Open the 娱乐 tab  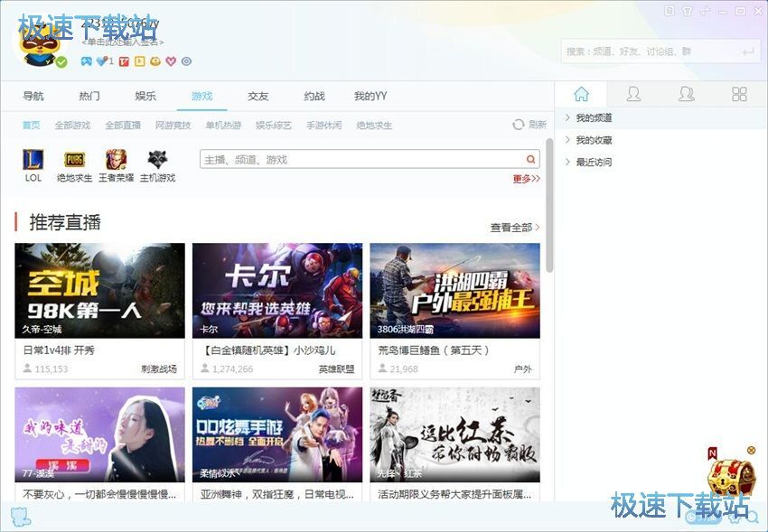145,96
